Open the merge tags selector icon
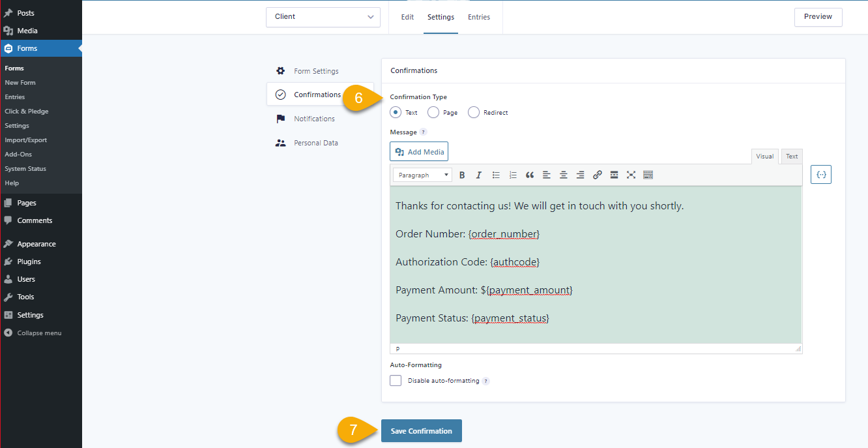Image resolution: width=868 pixels, height=448 pixels. pos(821,174)
